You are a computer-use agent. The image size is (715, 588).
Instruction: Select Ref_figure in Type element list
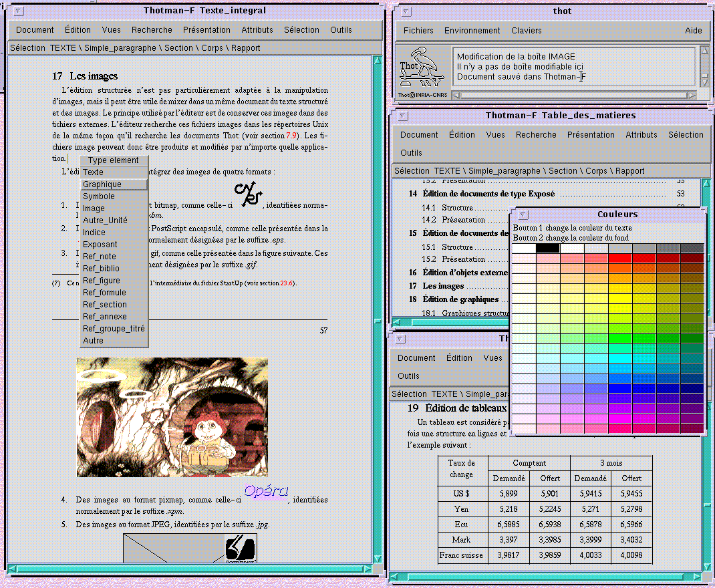[102, 281]
